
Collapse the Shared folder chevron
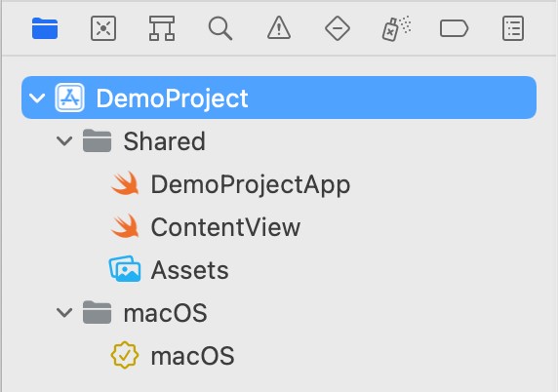tap(64, 140)
